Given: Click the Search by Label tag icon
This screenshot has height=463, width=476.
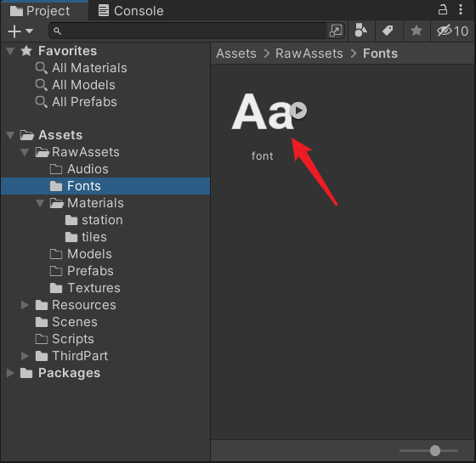Looking at the screenshot, I should pos(388,31).
